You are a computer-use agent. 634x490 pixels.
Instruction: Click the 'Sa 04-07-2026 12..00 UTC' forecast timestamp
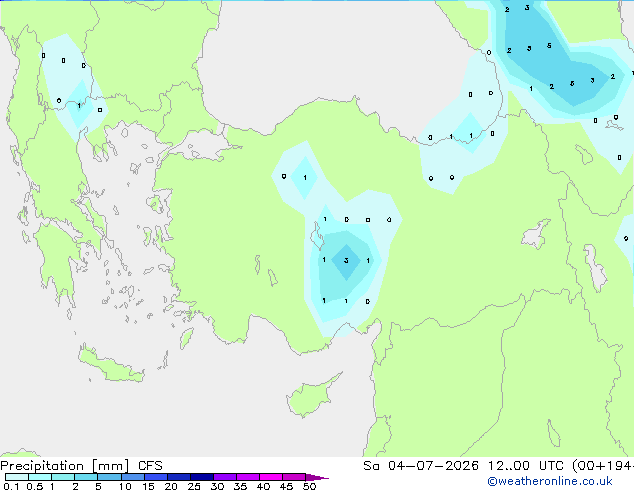tap(463, 466)
